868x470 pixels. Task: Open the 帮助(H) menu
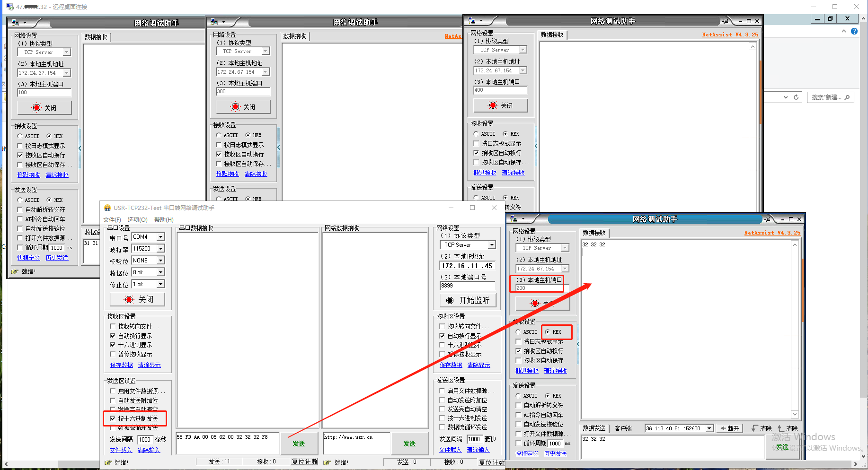coord(164,220)
